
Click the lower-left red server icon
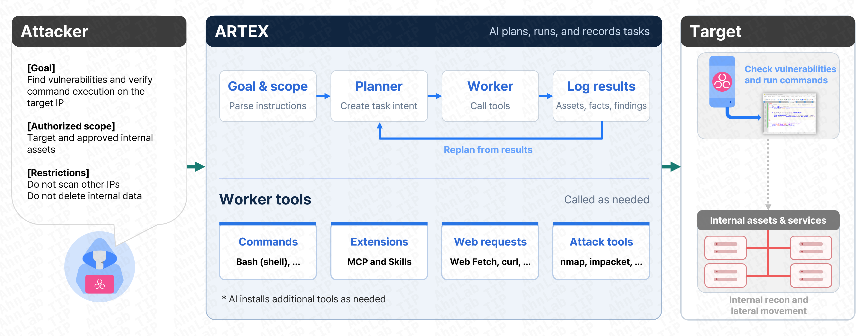tap(726, 276)
